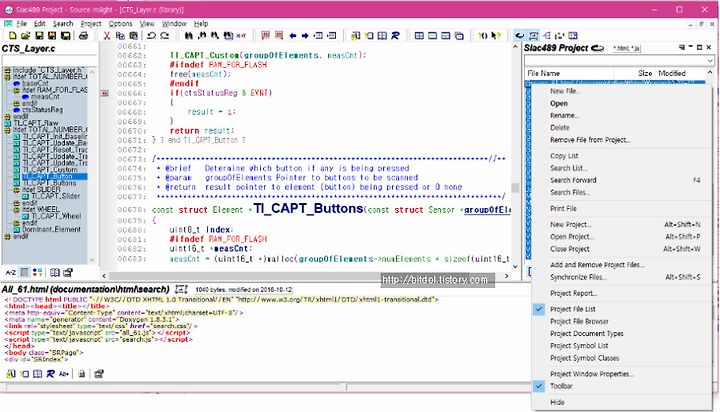Toggle the context window panel toolbar button

(x=534, y=35)
